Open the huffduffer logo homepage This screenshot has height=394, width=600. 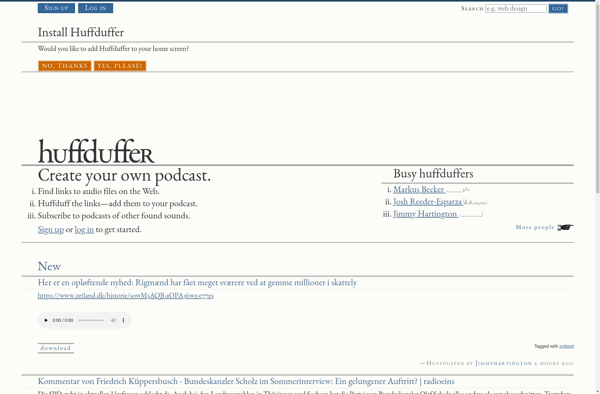96,151
